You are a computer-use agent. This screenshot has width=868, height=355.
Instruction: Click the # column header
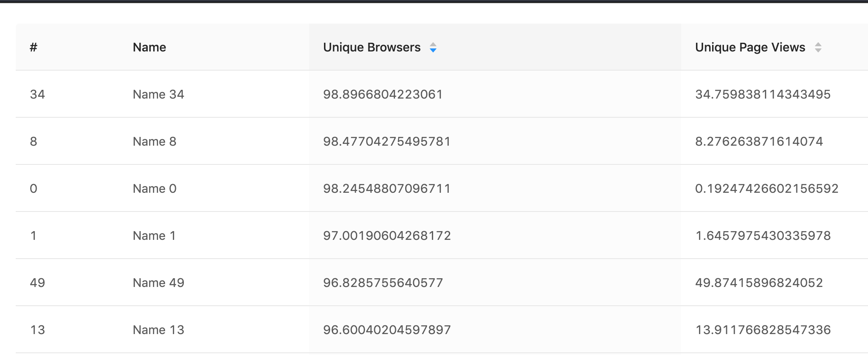pos(33,47)
